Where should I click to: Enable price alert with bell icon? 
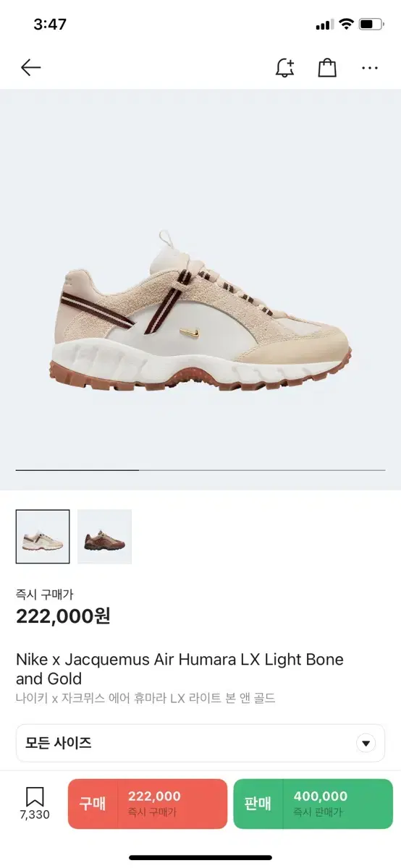tap(285, 67)
